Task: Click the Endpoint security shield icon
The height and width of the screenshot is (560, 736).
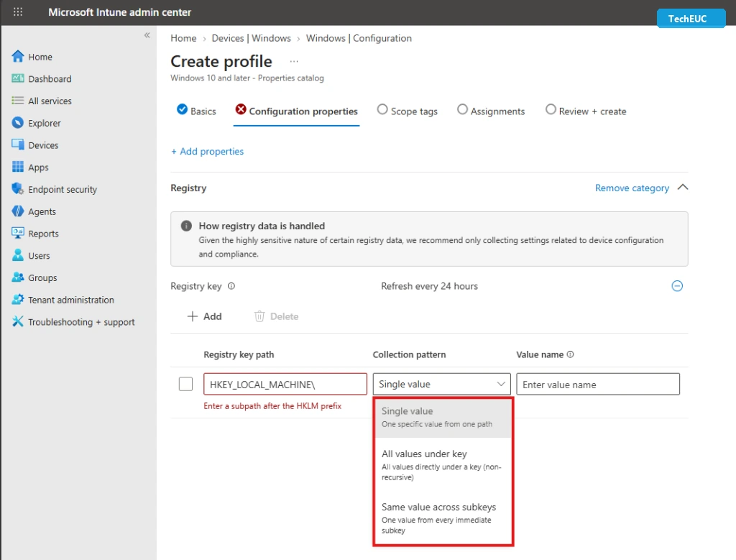Action: (x=18, y=188)
